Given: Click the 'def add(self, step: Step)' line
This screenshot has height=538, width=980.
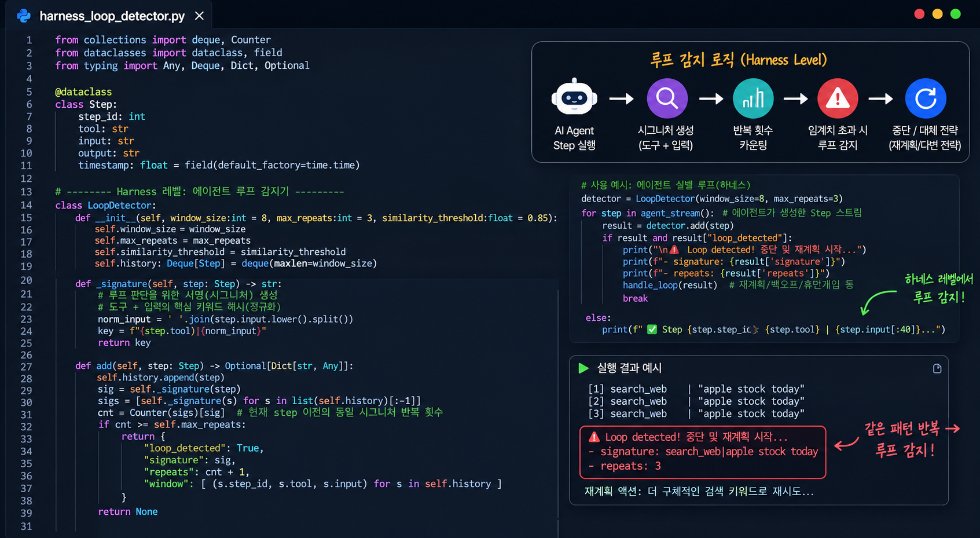Looking at the screenshot, I should pyautogui.click(x=214, y=366).
